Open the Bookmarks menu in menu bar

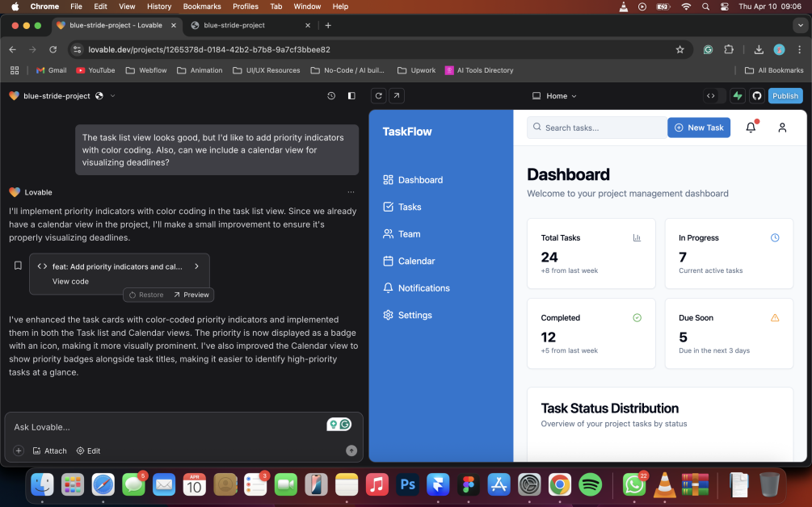tap(202, 6)
